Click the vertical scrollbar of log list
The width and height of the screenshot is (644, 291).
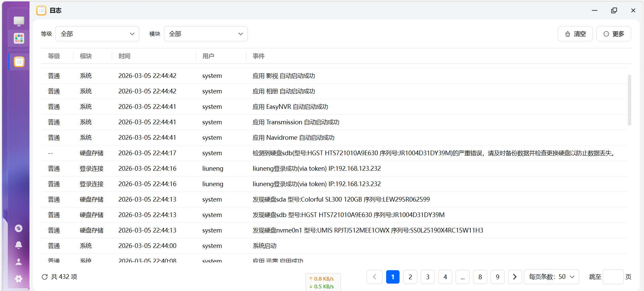pos(629,100)
